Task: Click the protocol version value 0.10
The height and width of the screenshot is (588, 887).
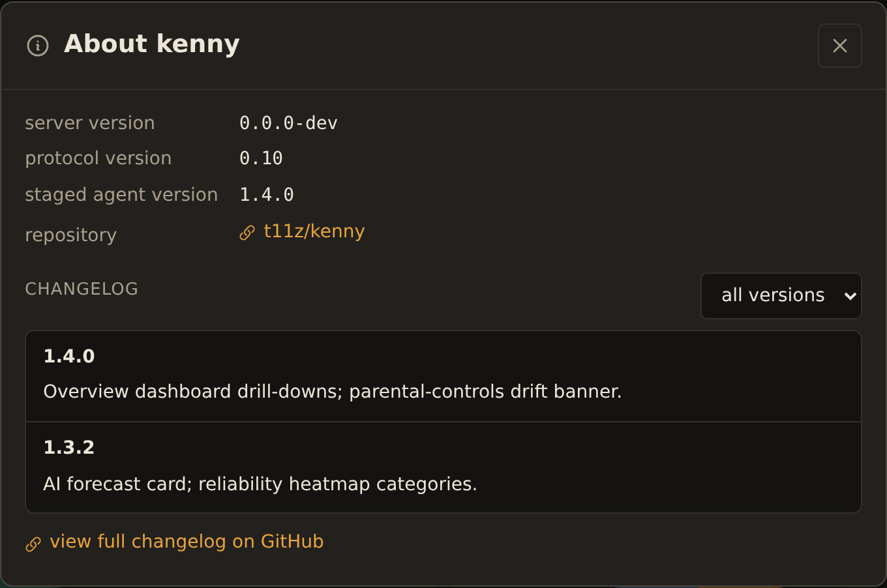Action: 261,158
